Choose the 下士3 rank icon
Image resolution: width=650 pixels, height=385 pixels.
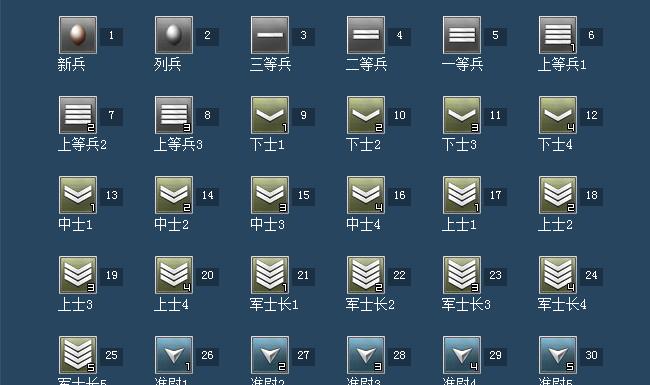click(x=462, y=115)
